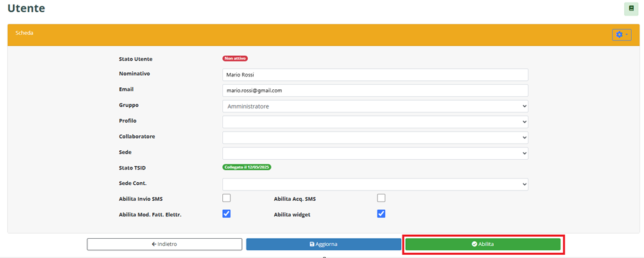Open the Collaboratore dropdown list

click(375, 137)
